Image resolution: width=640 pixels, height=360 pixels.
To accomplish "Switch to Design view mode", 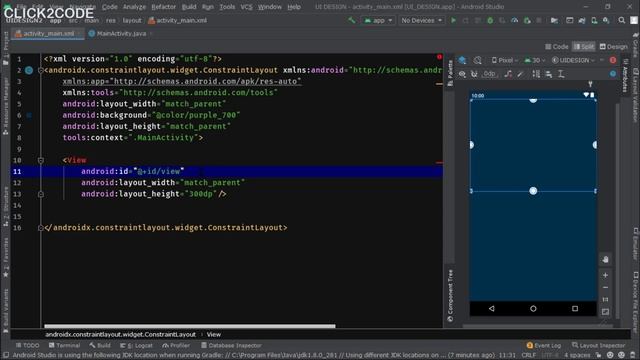I will coord(613,47).
